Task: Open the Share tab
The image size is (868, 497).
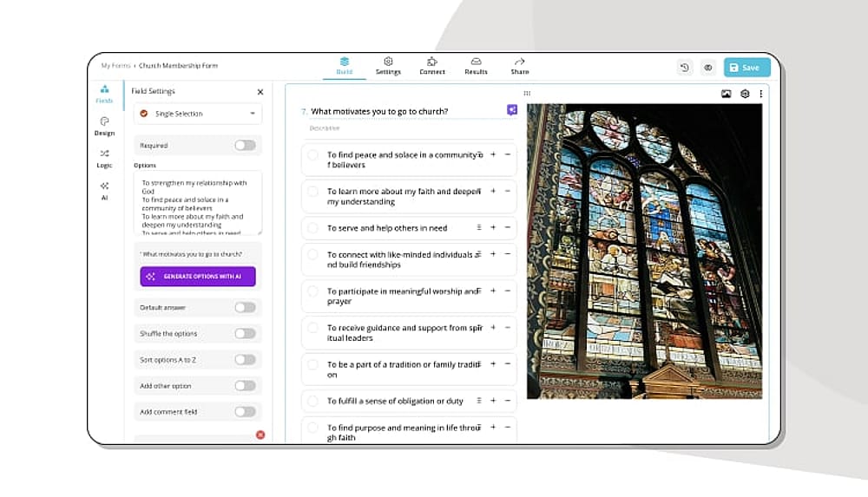Action: coord(520,66)
